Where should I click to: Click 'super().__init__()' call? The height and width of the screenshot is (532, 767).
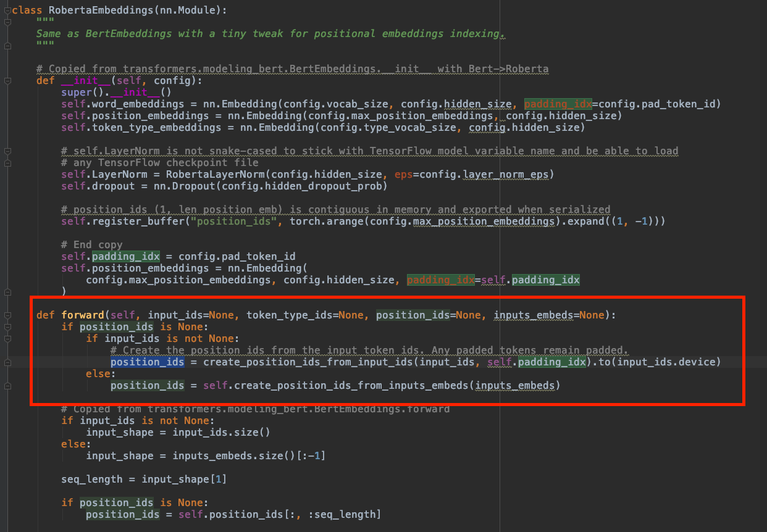pos(116,93)
